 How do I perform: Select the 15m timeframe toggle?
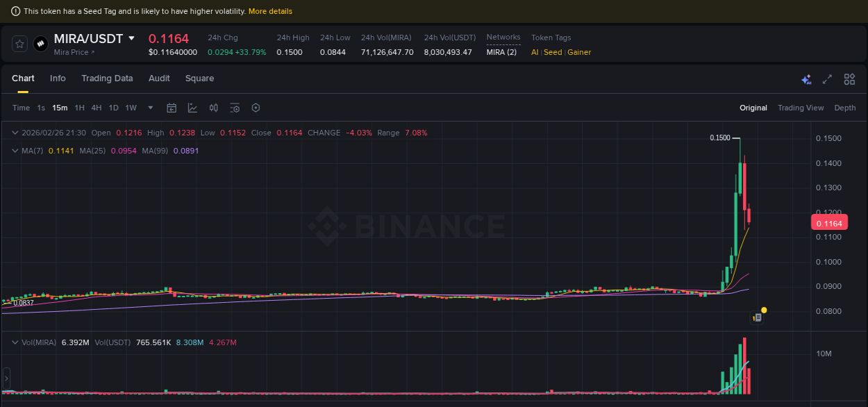click(x=59, y=108)
